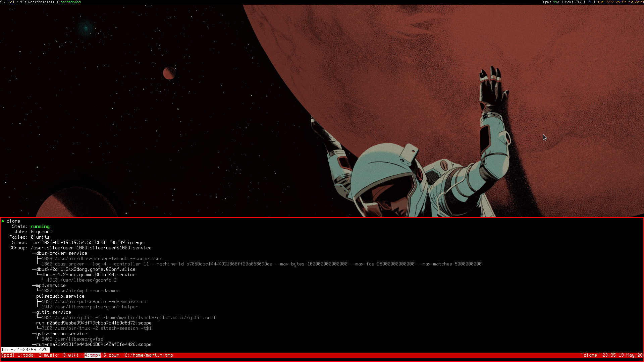Switch to workspace 2 in xmobar
Screen dimensions: 644x362
tap(5, 2)
